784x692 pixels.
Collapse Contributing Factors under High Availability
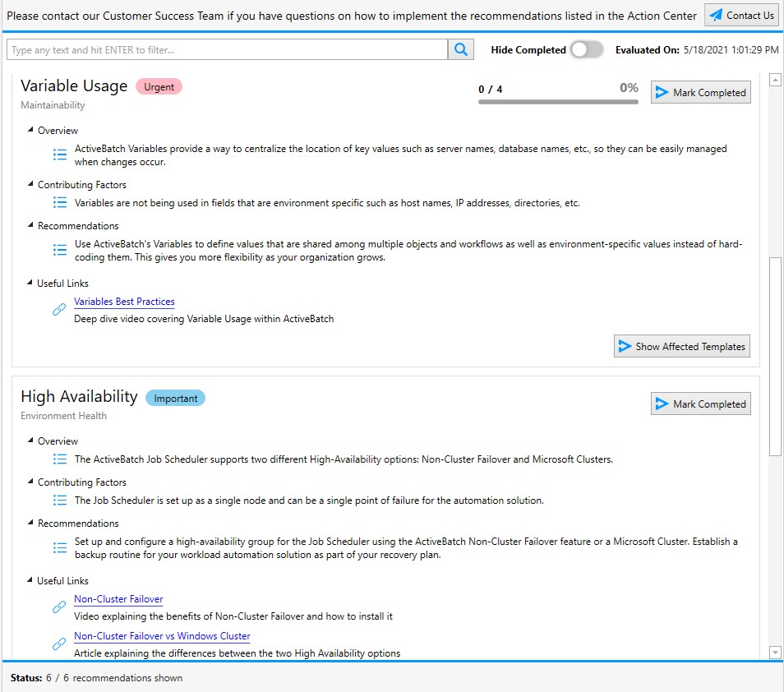[30, 482]
